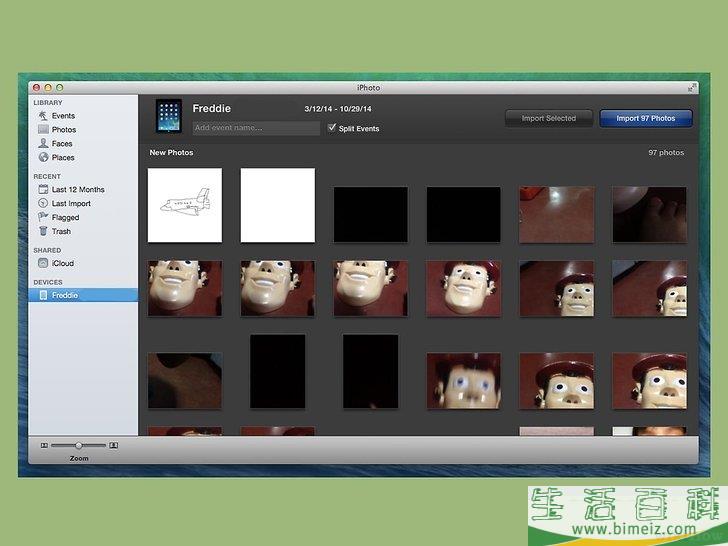Select fifth photo in third row, toy wide eyes
Screen dimensions: 728x546
(x=557, y=381)
